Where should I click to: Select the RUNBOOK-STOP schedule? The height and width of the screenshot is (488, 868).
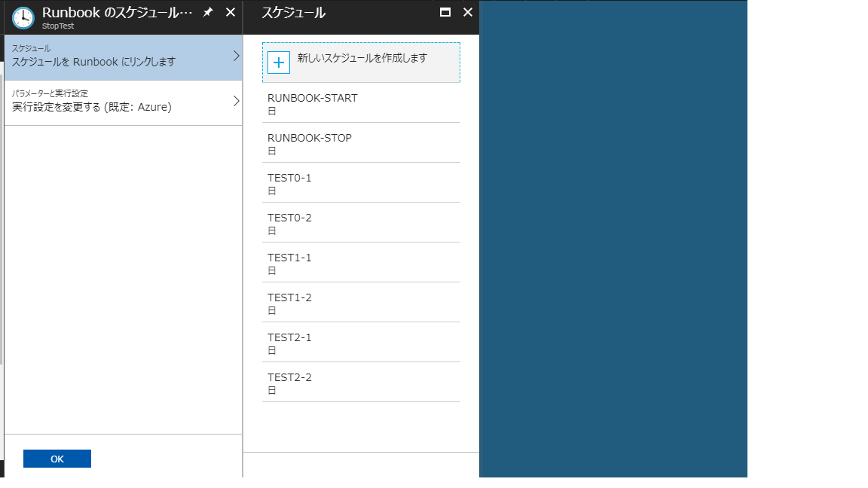[x=361, y=143]
